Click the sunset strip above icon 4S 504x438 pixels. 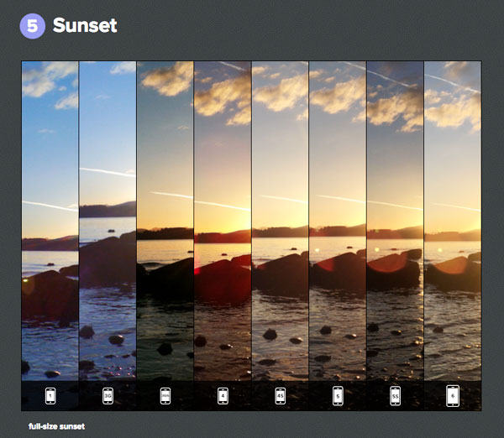pos(281,221)
